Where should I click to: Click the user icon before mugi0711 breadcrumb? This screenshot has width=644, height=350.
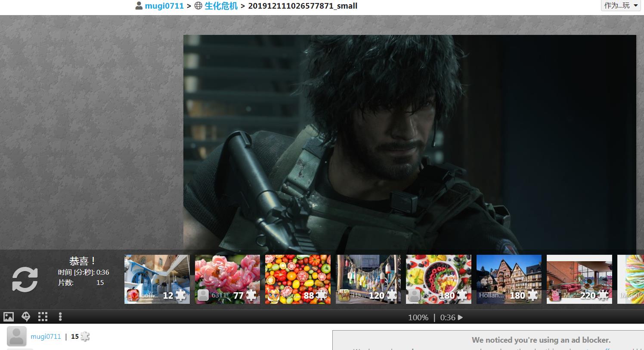point(139,6)
